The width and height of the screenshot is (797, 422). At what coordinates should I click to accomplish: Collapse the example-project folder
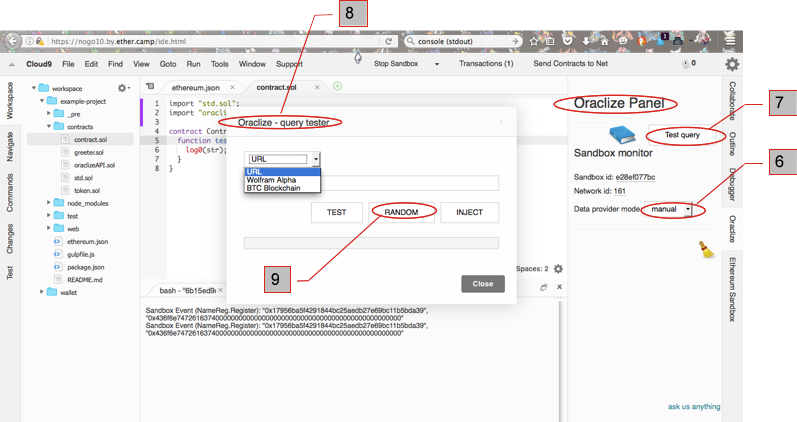42,101
